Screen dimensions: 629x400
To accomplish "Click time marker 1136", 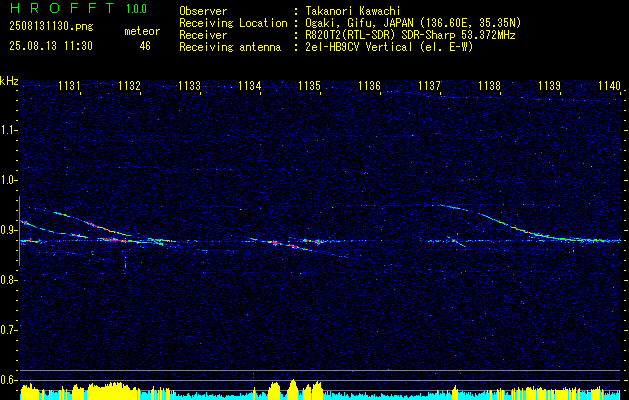I will tap(369, 86).
